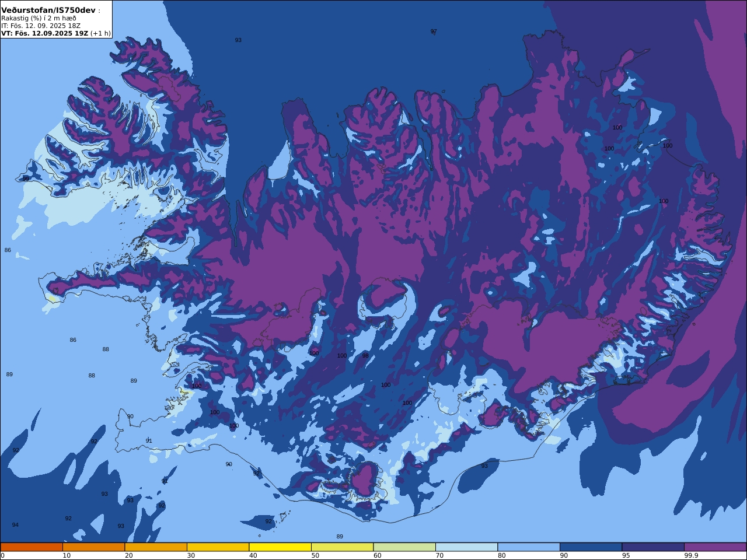Click the legend tick label 10
Image resolution: width=747 pixels, height=560 pixels.
coord(67,555)
